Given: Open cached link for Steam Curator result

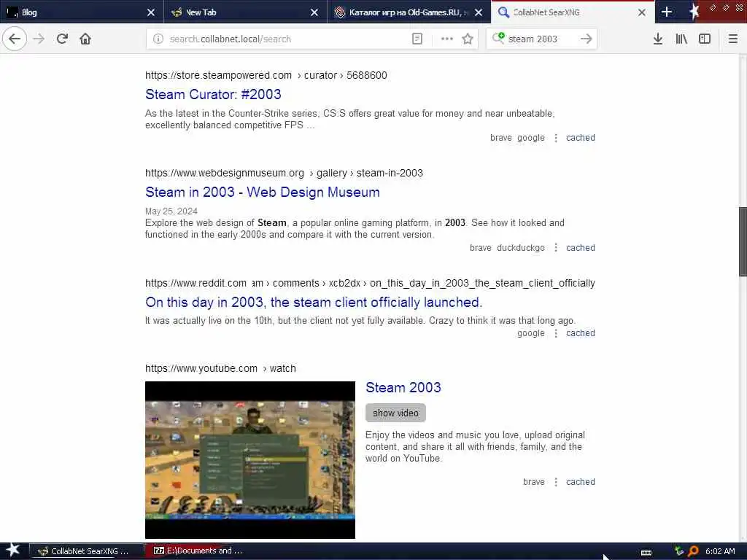Looking at the screenshot, I should coord(580,138).
